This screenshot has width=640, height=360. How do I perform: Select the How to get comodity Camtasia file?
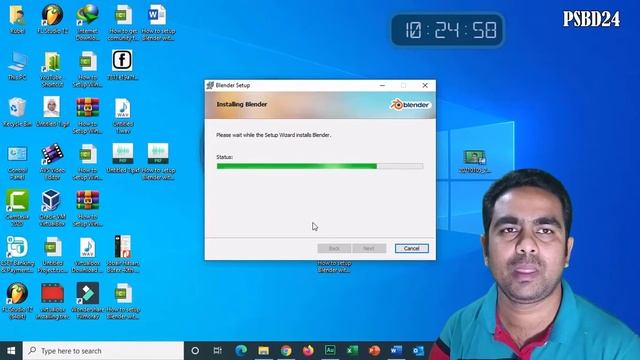click(x=122, y=22)
